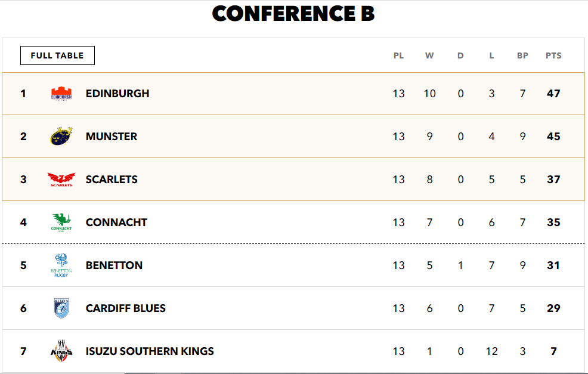Open Isuzu Southern Kings team link
This screenshot has width=588, height=374.
pos(150,351)
